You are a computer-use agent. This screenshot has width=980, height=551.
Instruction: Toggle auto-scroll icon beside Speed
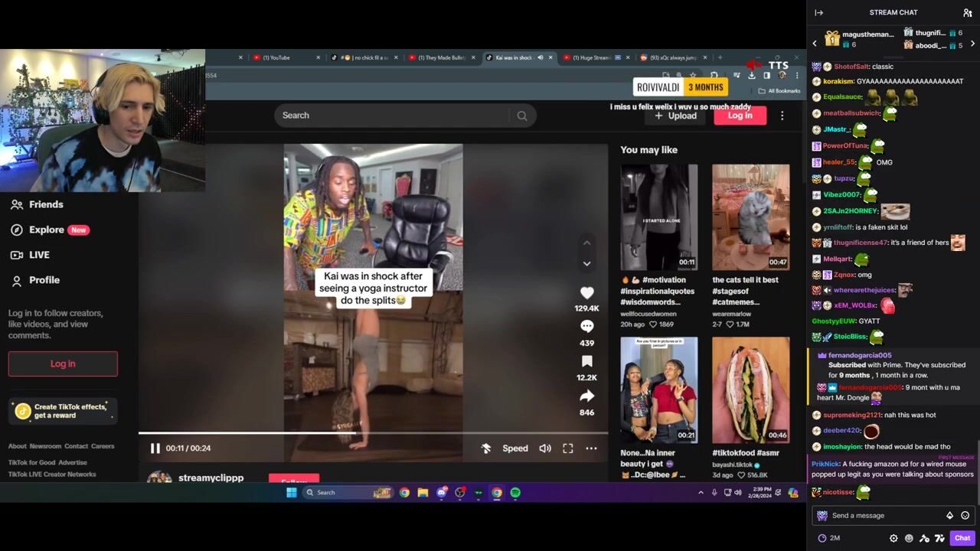[x=486, y=448]
